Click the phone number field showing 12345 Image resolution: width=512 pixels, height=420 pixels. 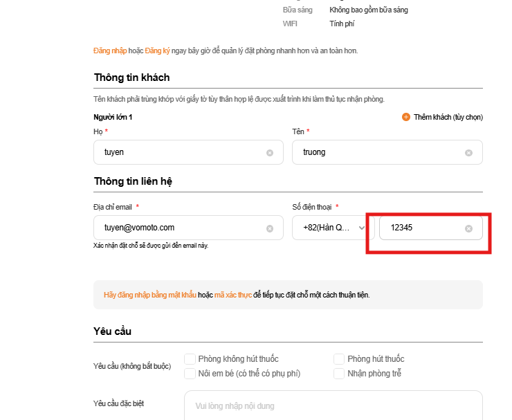pyautogui.click(x=422, y=228)
